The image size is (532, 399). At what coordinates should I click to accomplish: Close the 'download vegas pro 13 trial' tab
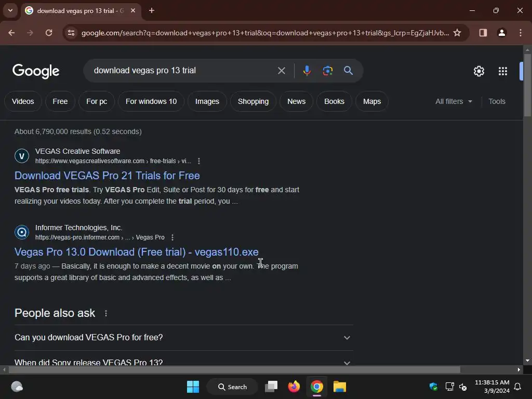pyautogui.click(x=133, y=10)
